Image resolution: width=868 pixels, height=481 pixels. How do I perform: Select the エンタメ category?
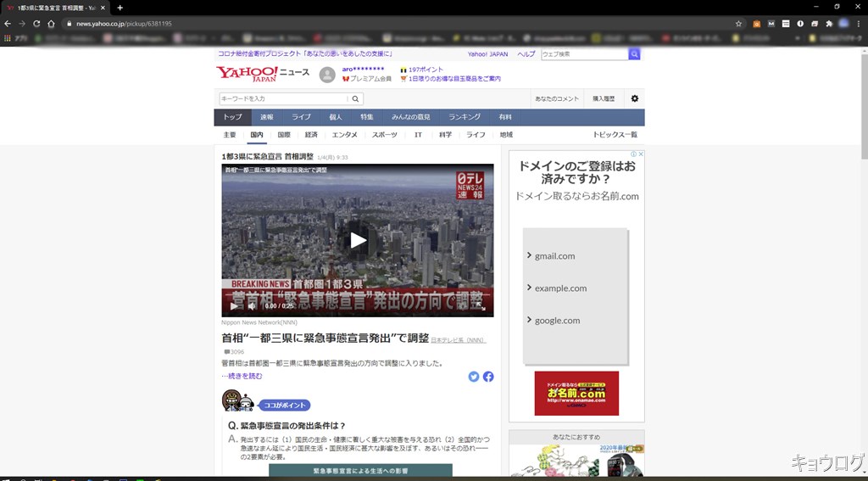tap(344, 135)
